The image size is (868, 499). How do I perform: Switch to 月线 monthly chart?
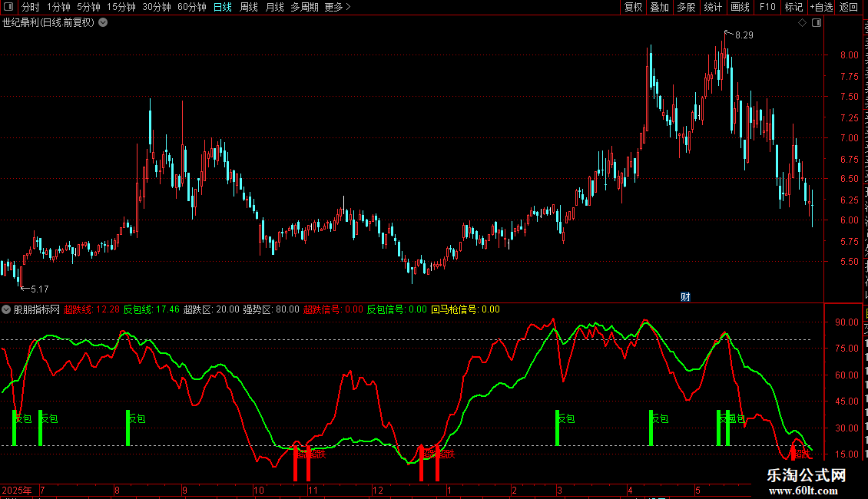(x=274, y=7)
